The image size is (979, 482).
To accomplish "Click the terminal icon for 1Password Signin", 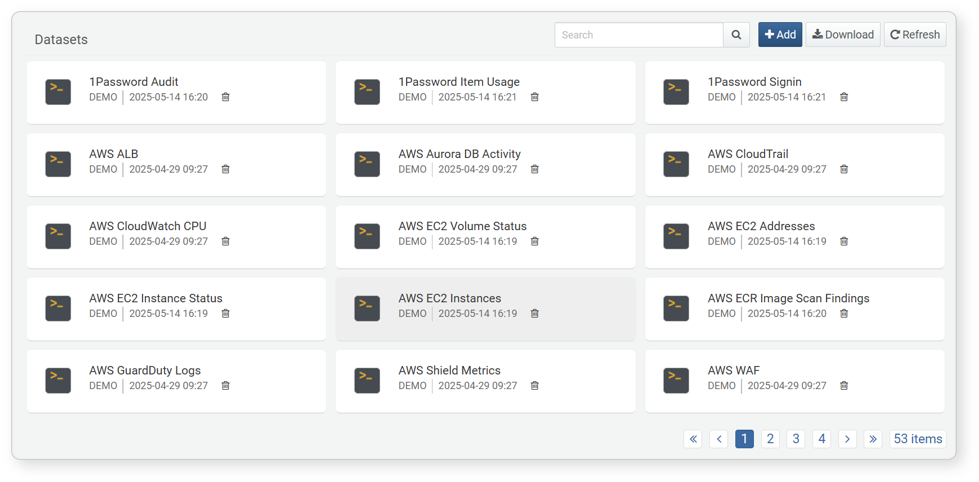I will point(676,92).
